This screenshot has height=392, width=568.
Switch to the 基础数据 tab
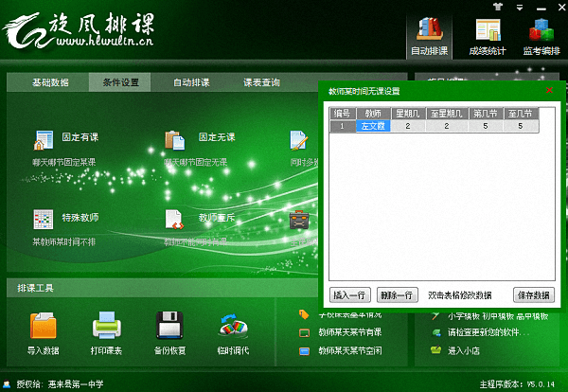[50, 82]
